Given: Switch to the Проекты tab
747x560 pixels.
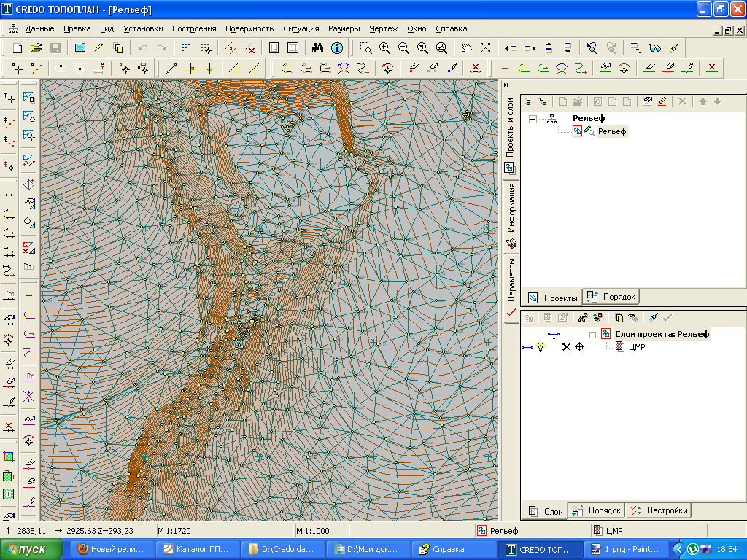Looking at the screenshot, I should click(553, 297).
